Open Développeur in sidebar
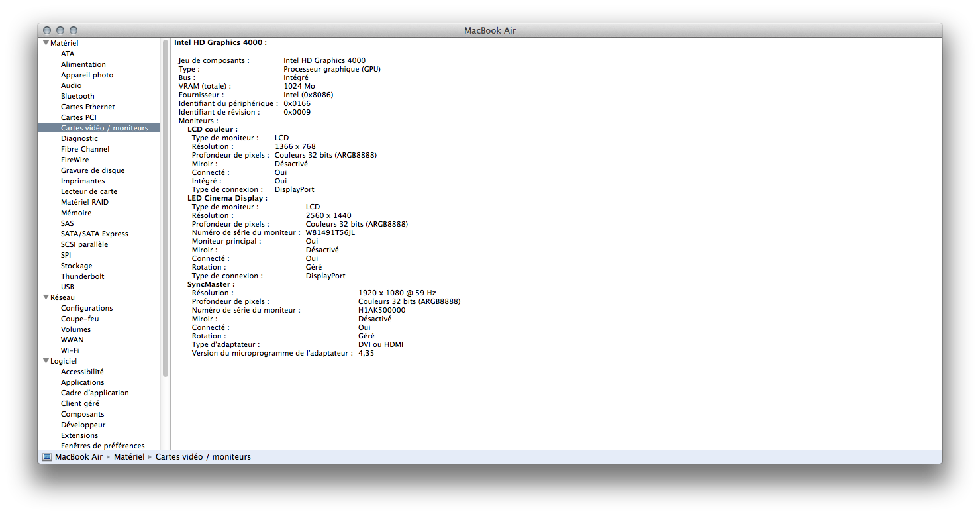The width and height of the screenshot is (980, 516). [x=83, y=425]
